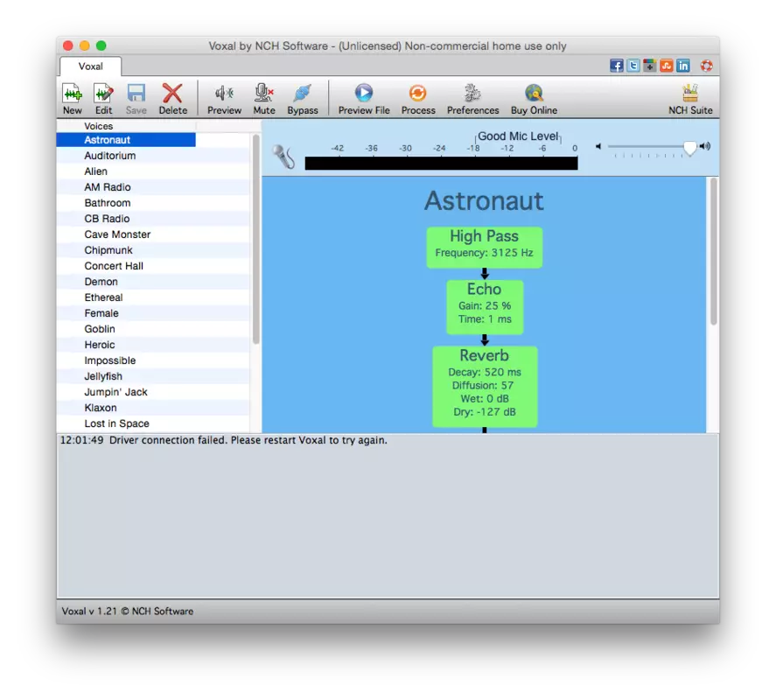This screenshot has height=700, width=776.
Task: Choose the Demon voice
Action: pos(153,282)
